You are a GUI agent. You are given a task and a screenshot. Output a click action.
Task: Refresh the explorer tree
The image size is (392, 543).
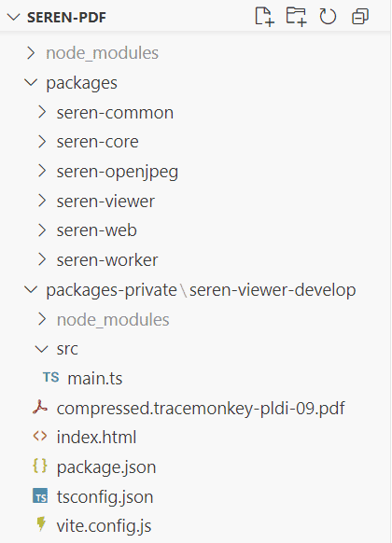coord(328,17)
